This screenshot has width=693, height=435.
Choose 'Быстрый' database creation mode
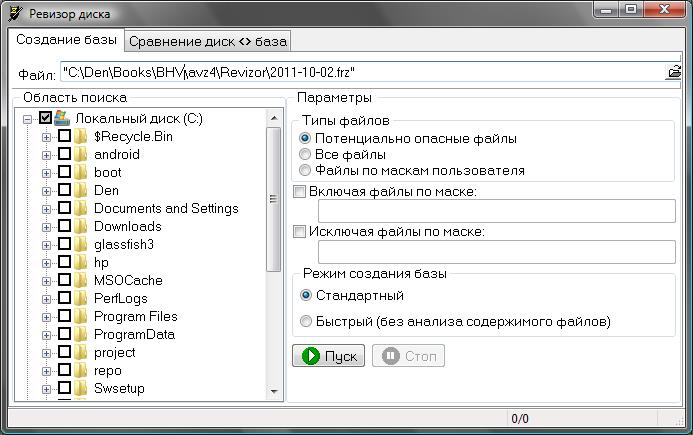[306, 322]
